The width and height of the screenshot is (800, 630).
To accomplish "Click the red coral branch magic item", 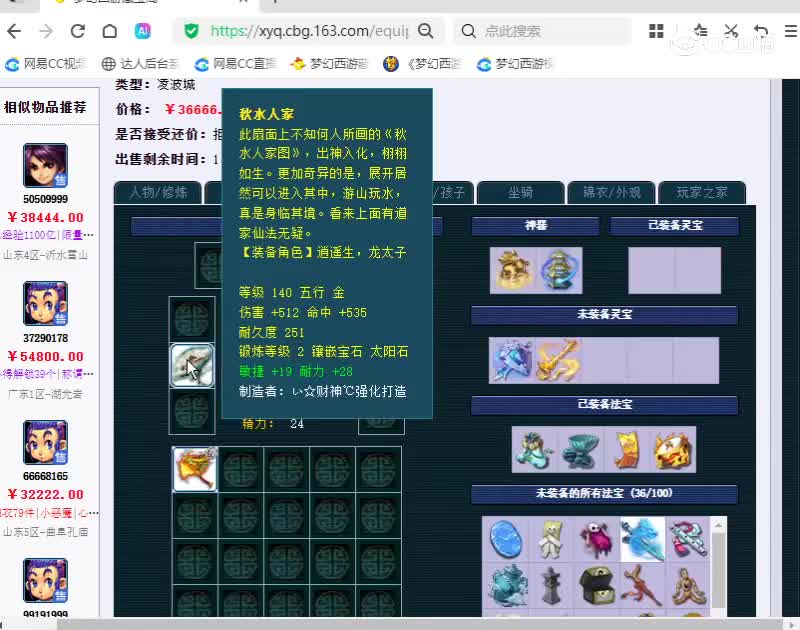I will [642, 586].
